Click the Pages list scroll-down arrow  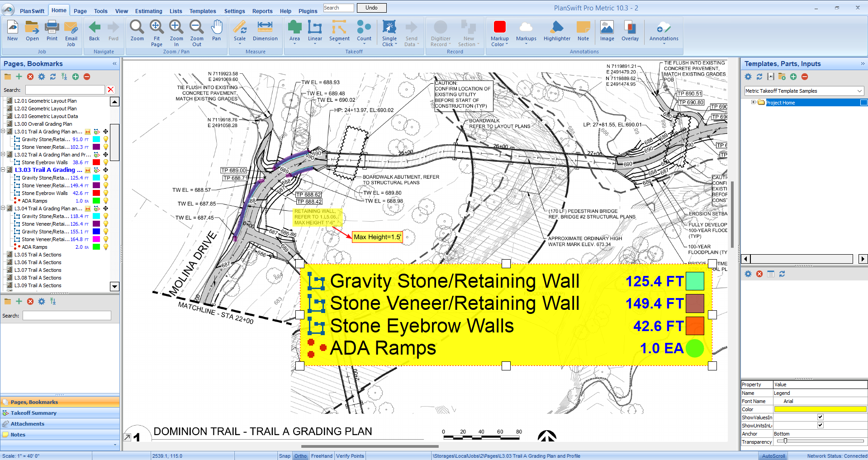[x=115, y=286]
